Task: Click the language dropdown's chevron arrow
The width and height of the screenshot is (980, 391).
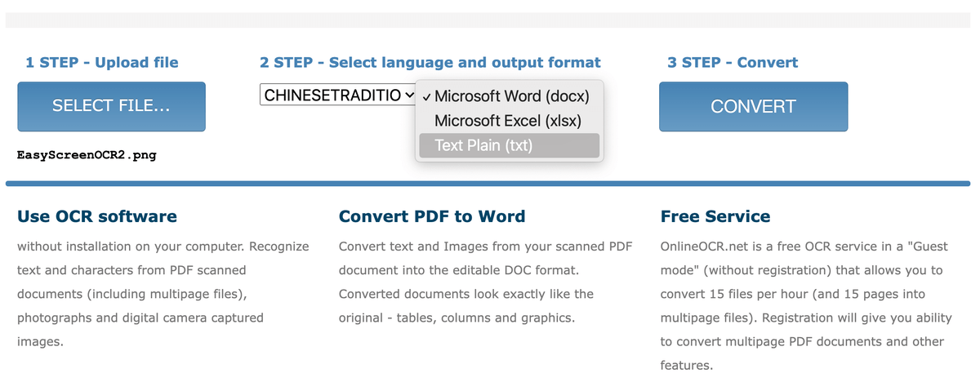Action: tap(409, 95)
